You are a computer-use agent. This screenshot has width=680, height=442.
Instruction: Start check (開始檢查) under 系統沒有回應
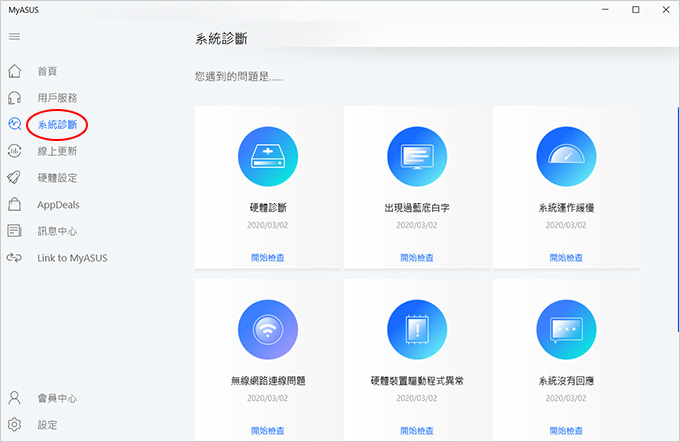coord(566,431)
